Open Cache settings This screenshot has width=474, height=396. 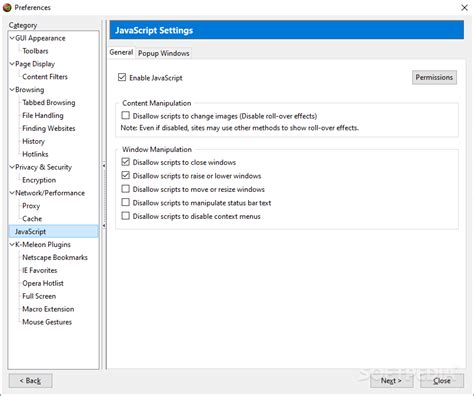[x=32, y=219]
